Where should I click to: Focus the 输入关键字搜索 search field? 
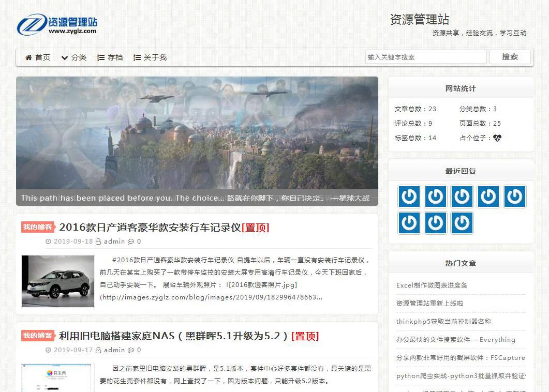click(426, 57)
